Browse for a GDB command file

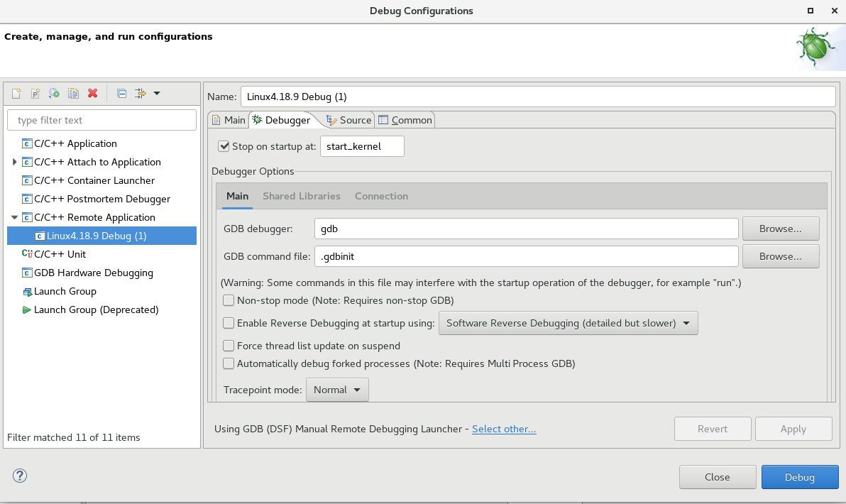click(781, 256)
